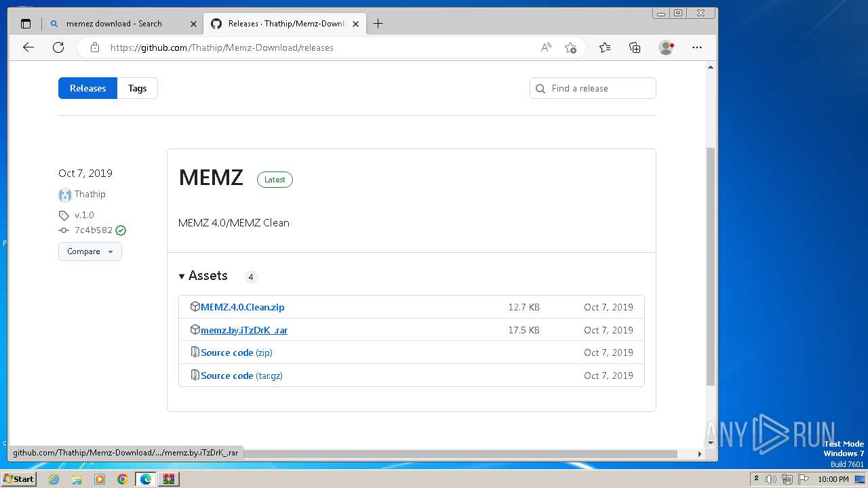
Task: Open commit 7c4b582 link
Action: pyautogui.click(x=94, y=230)
